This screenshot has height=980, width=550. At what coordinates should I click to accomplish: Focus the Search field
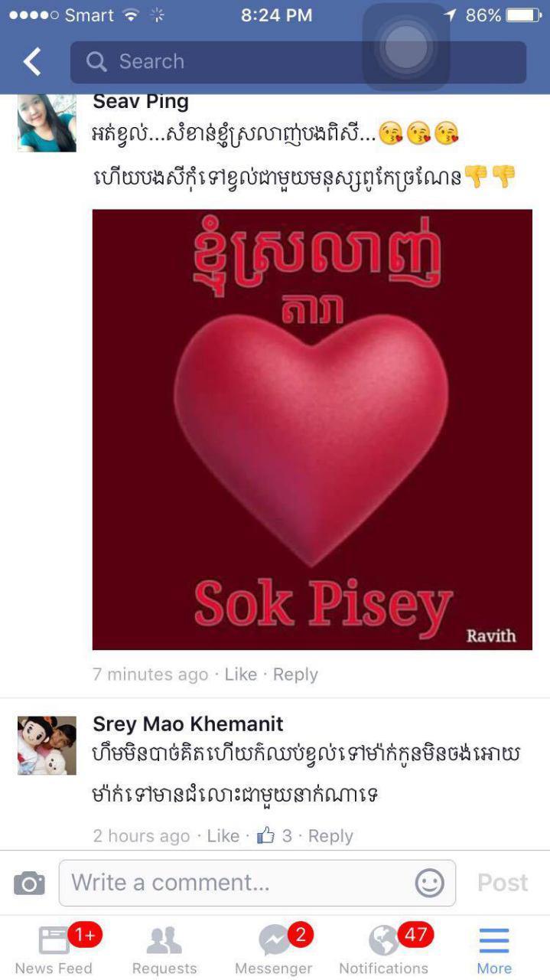298,62
